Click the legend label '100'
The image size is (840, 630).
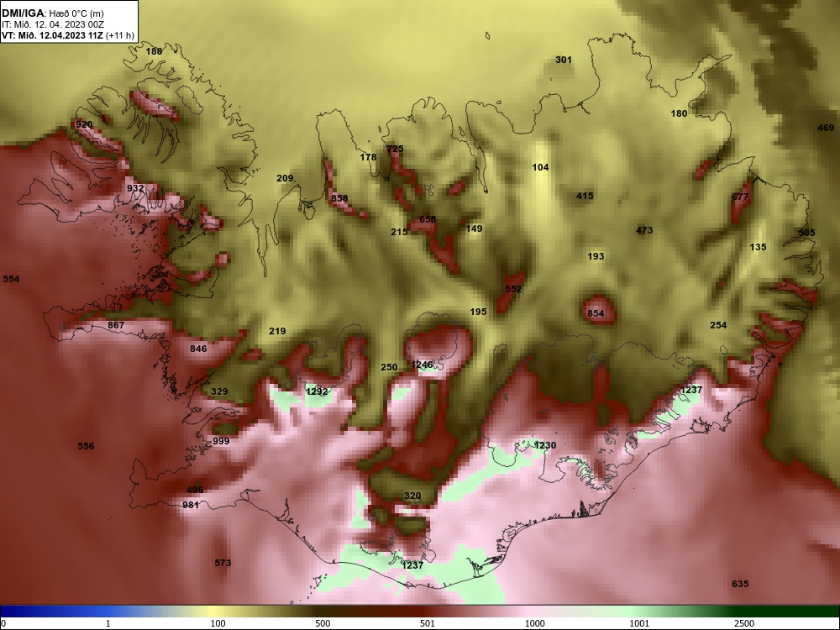pos(218,623)
